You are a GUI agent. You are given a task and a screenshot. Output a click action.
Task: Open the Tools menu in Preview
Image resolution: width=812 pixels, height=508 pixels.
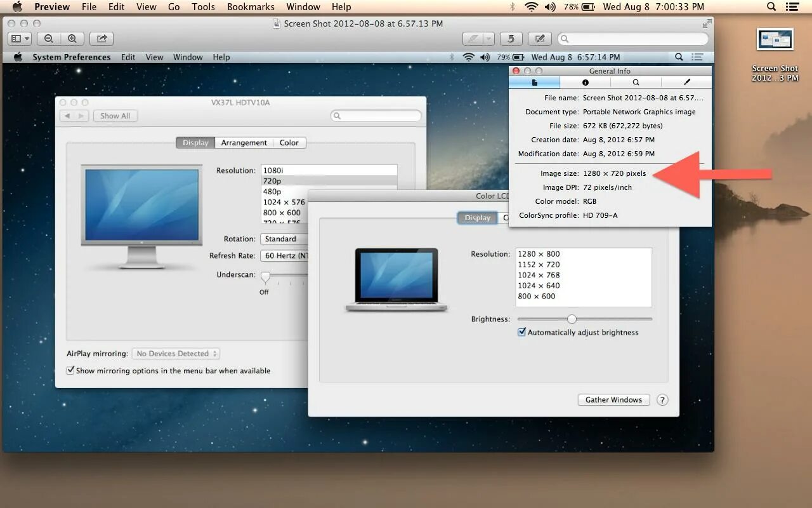[204, 7]
